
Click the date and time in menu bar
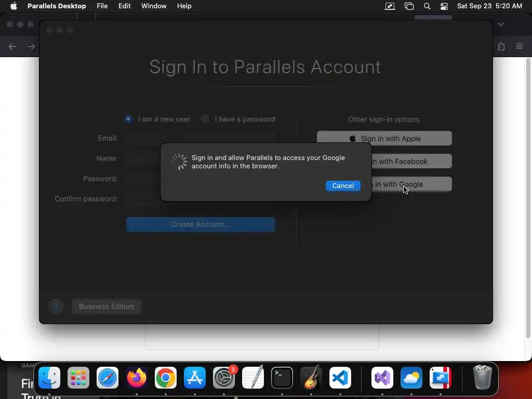click(x=489, y=6)
